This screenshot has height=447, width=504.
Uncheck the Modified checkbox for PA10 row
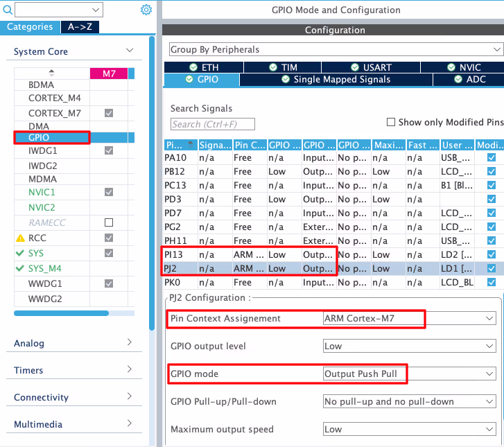pos(492,158)
